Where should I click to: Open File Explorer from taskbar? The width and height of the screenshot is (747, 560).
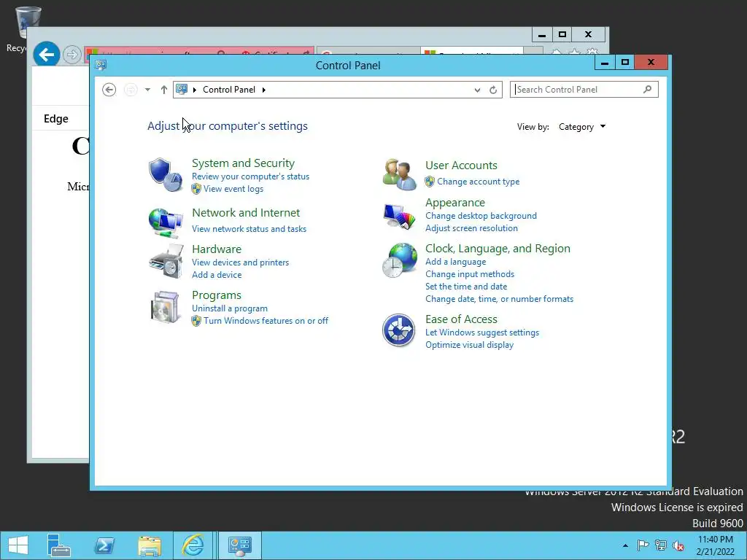[149, 545]
